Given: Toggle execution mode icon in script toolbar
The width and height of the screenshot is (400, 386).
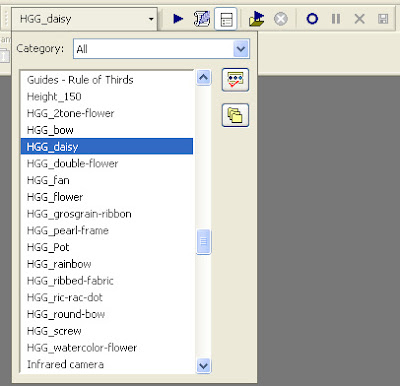Looking at the screenshot, I should click(x=226, y=19).
